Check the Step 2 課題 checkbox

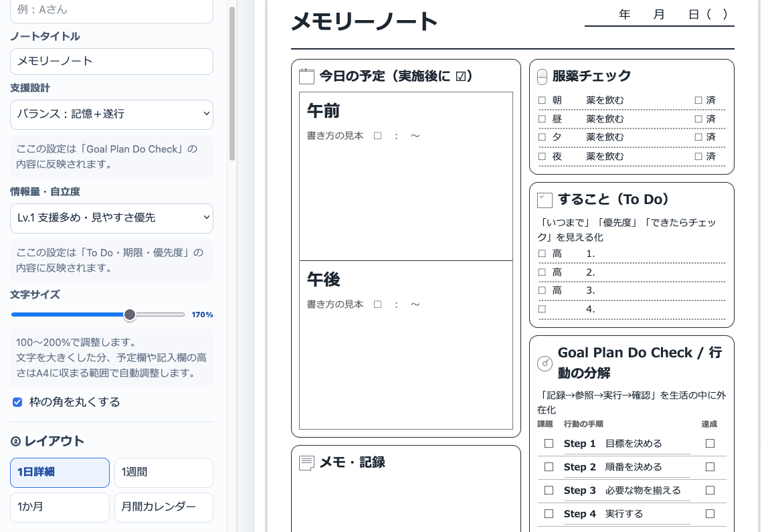pyautogui.click(x=549, y=467)
